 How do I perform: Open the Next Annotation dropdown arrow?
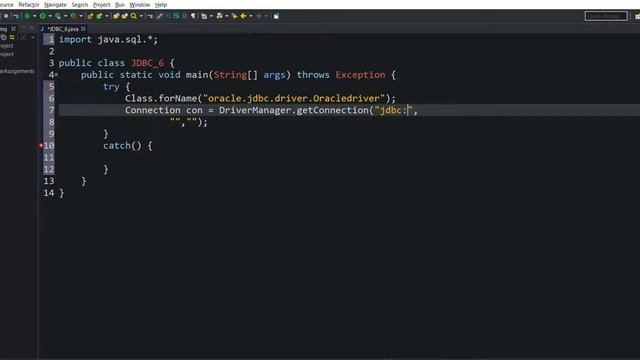coord(211,16)
